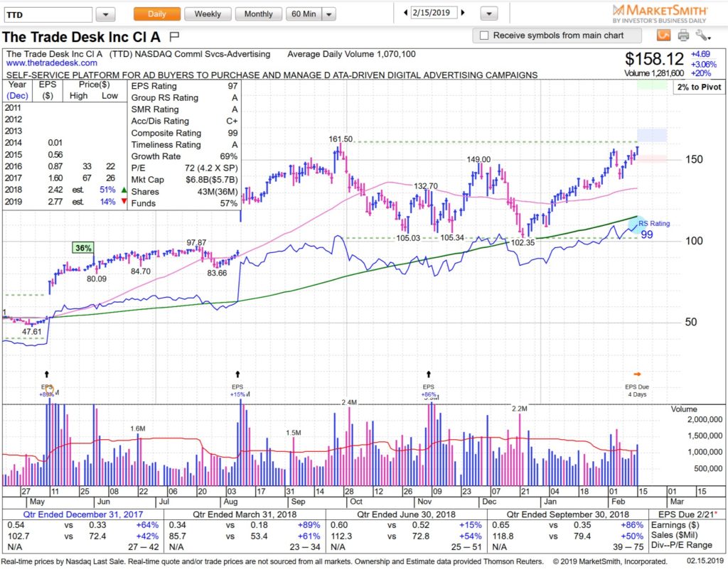728x572 pixels.
Task: Open the wrench settings tool
Action: [703, 36]
